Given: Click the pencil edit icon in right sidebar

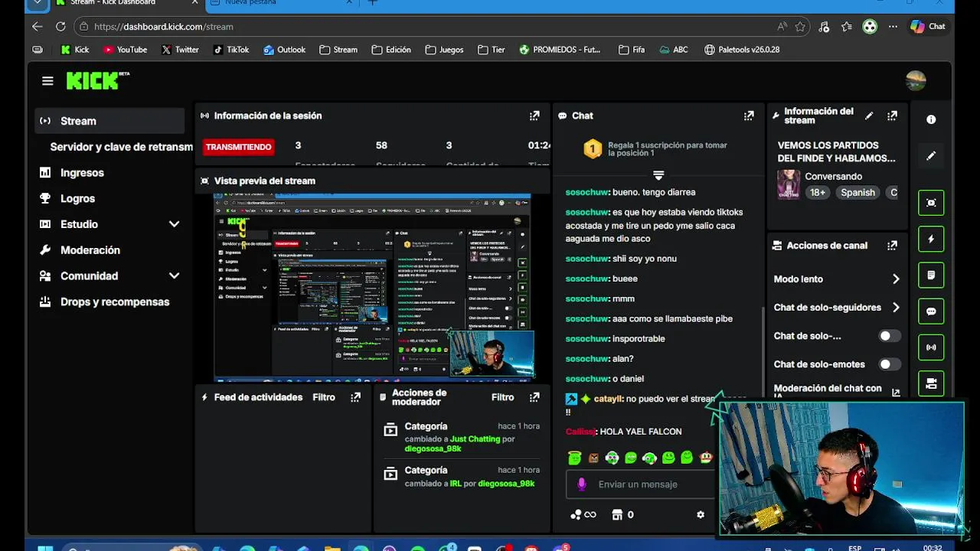Looking at the screenshot, I should point(931,155).
